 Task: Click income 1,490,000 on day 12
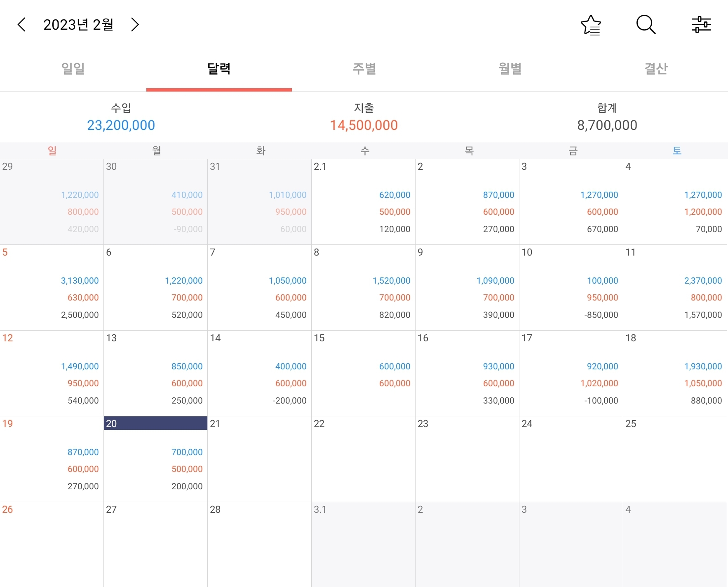coord(80,366)
